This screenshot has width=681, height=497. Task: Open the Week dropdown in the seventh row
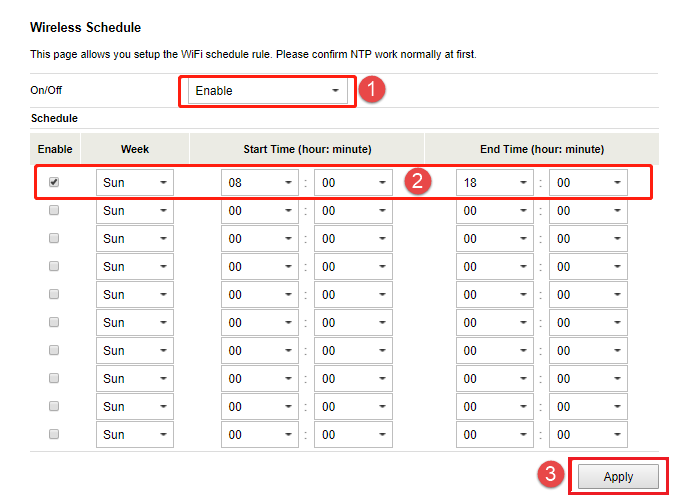click(135, 351)
